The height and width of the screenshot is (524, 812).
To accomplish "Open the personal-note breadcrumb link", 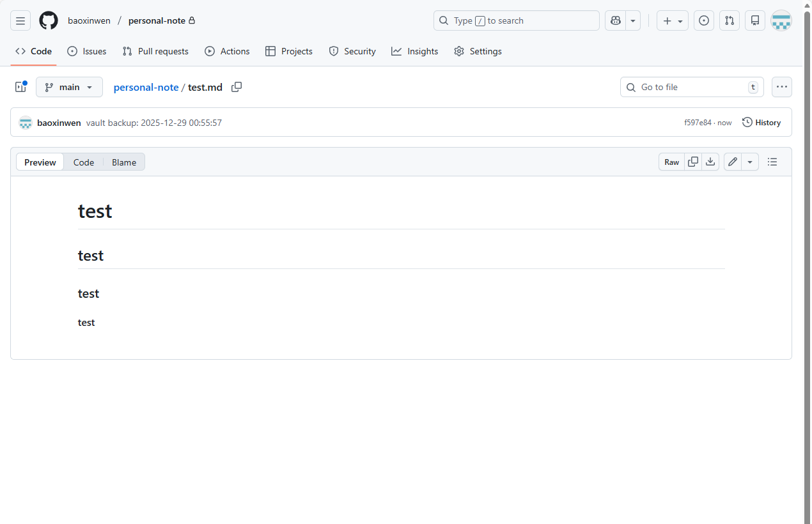I will pos(146,87).
